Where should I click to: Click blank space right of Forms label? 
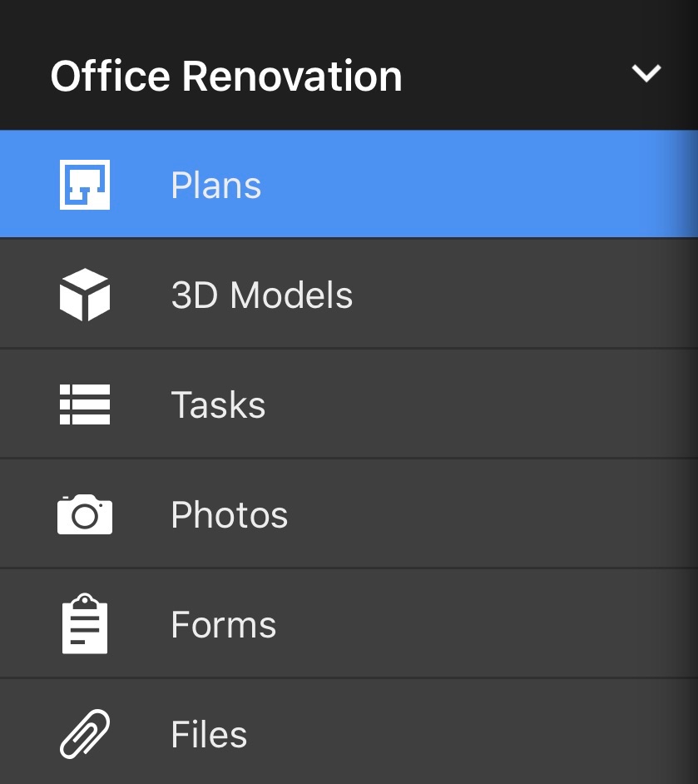(491, 625)
